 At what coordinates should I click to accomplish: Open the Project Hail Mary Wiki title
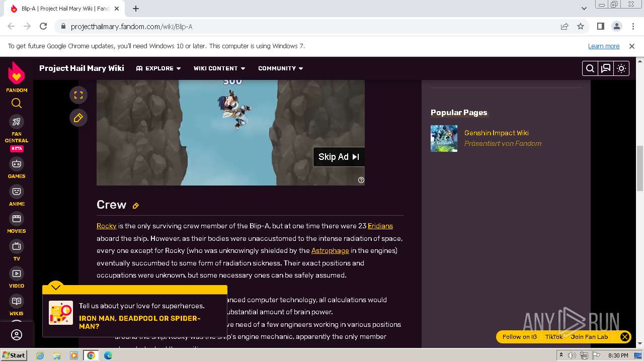point(82,68)
